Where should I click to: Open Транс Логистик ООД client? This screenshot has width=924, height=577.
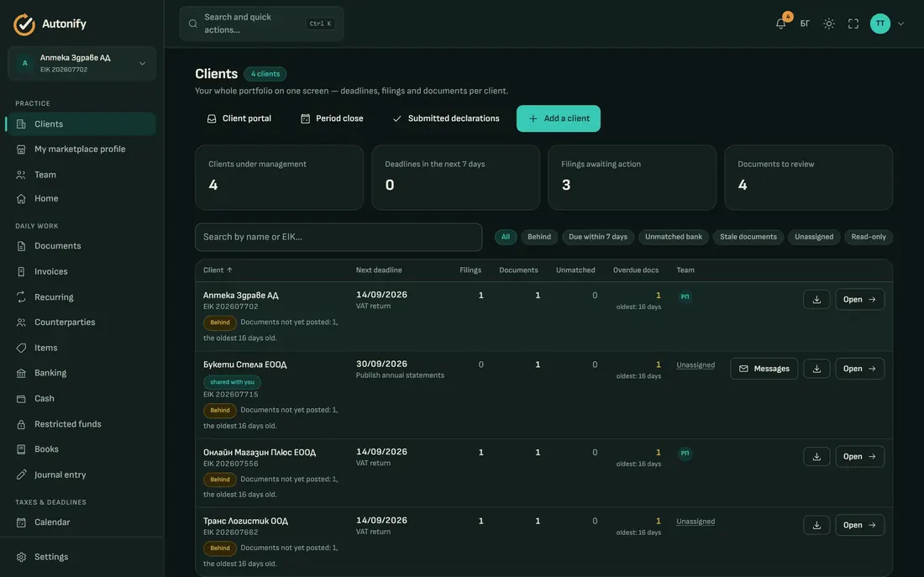tap(860, 525)
